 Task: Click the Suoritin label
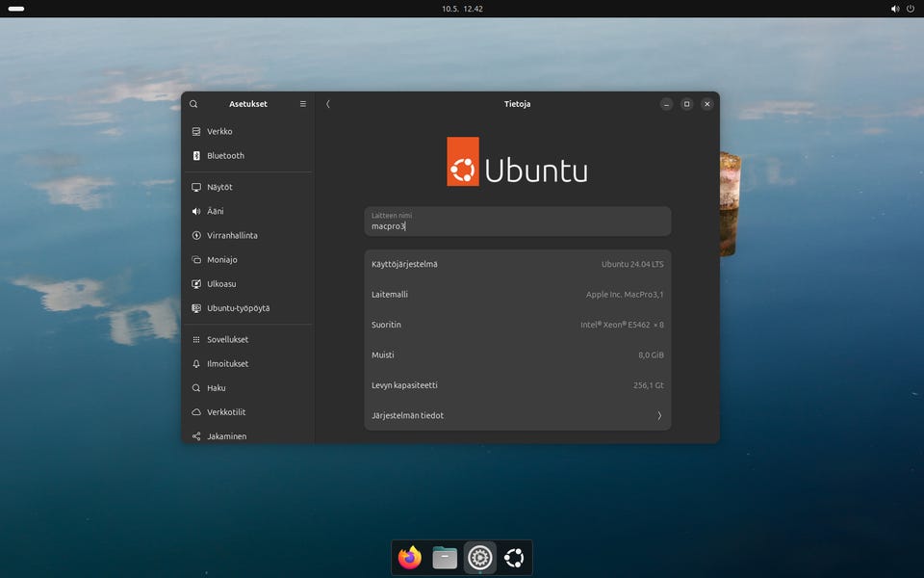(x=386, y=325)
